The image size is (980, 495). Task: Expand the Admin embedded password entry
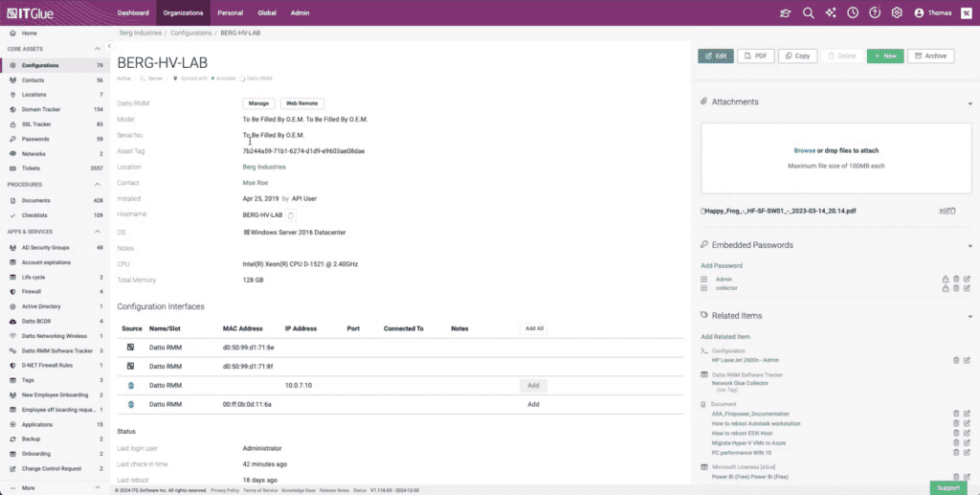click(x=704, y=279)
